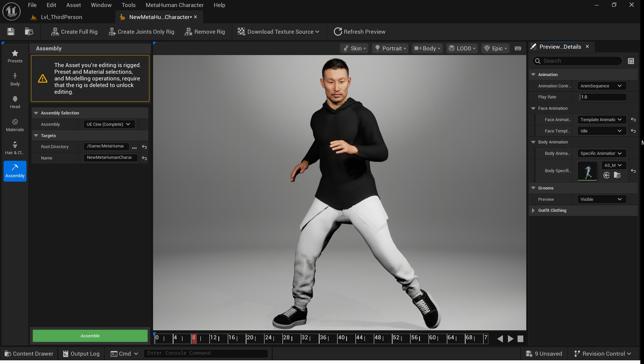Open Body Animation Specific Animation dropdown
This screenshot has height=364, width=644.
[x=601, y=153]
